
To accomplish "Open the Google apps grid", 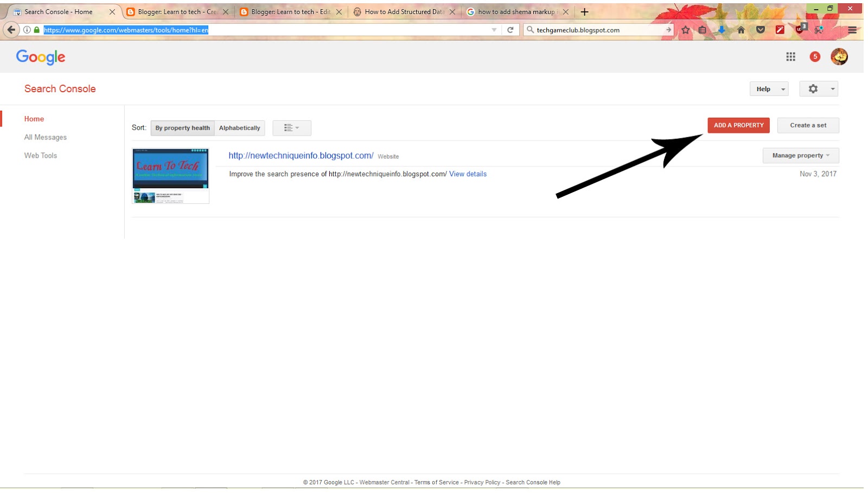I will point(790,56).
